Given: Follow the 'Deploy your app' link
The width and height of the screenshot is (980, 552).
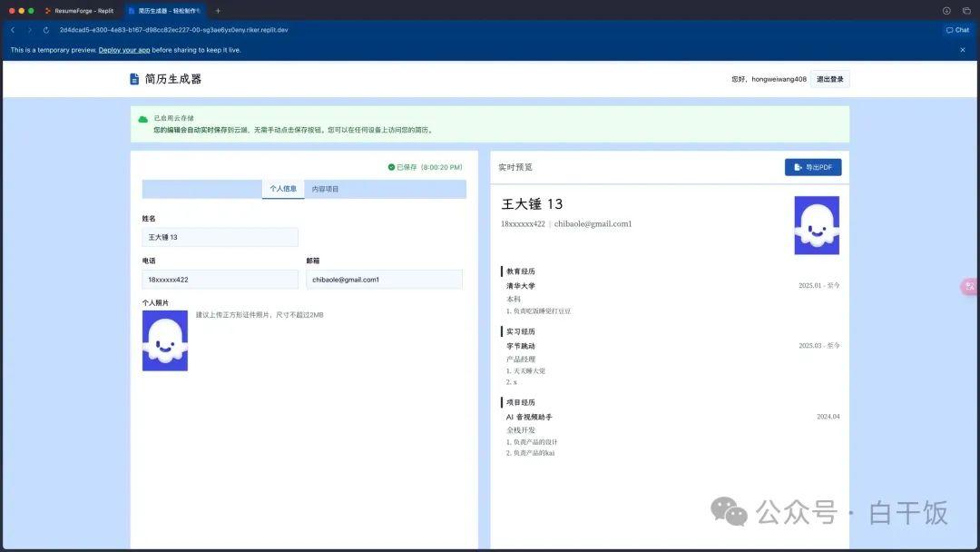Looking at the screenshot, I should point(124,50).
